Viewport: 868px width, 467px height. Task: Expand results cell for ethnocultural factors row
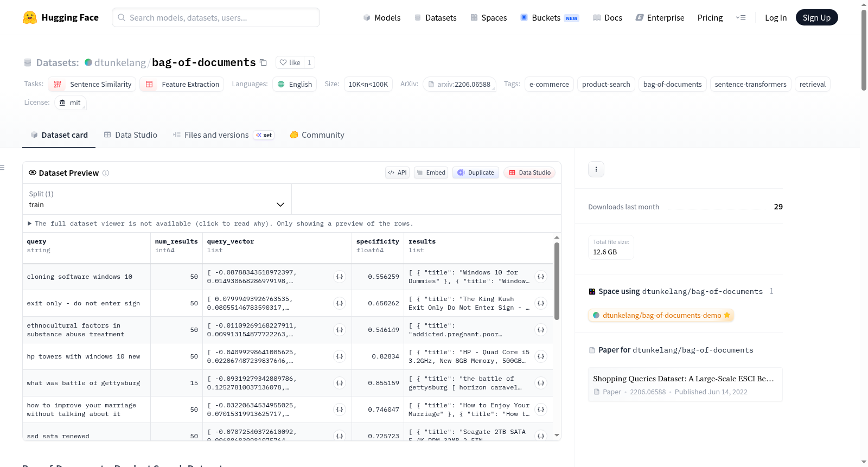(541, 330)
